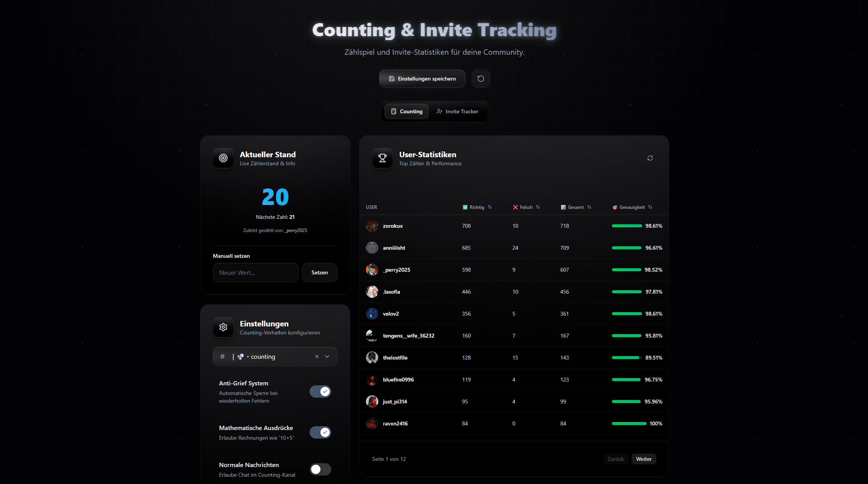Click the Neuer Wert input field
The image size is (868, 484).
(x=256, y=272)
